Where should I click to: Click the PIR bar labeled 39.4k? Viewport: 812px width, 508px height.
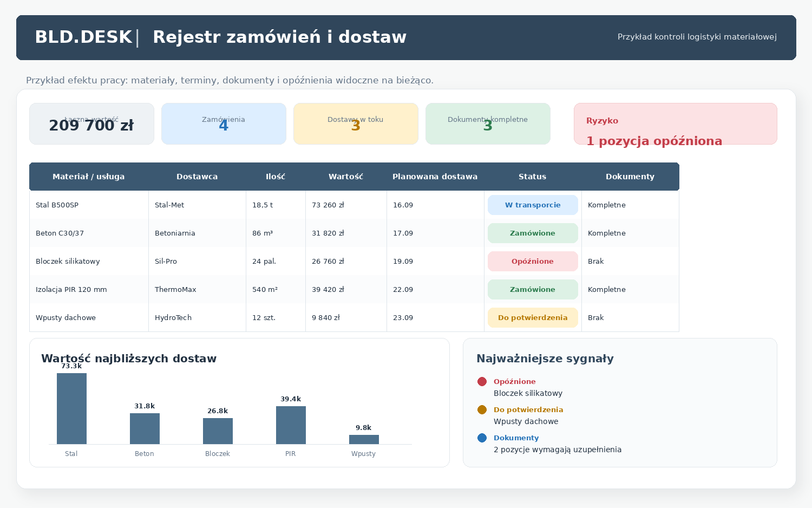(291, 425)
